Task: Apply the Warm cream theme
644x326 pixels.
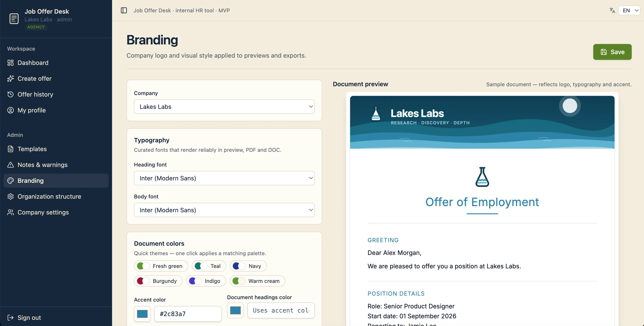Action: pyautogui.click(x=257, y=281)
